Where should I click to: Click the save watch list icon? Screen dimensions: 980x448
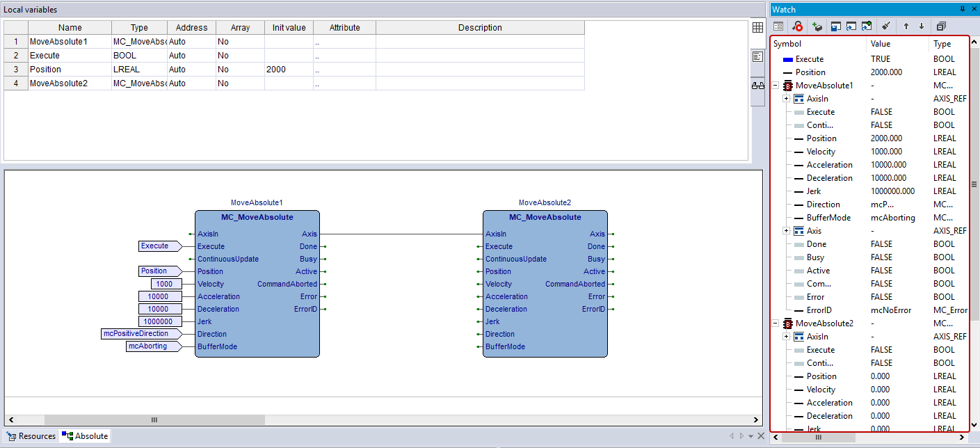tap(835, 26)
